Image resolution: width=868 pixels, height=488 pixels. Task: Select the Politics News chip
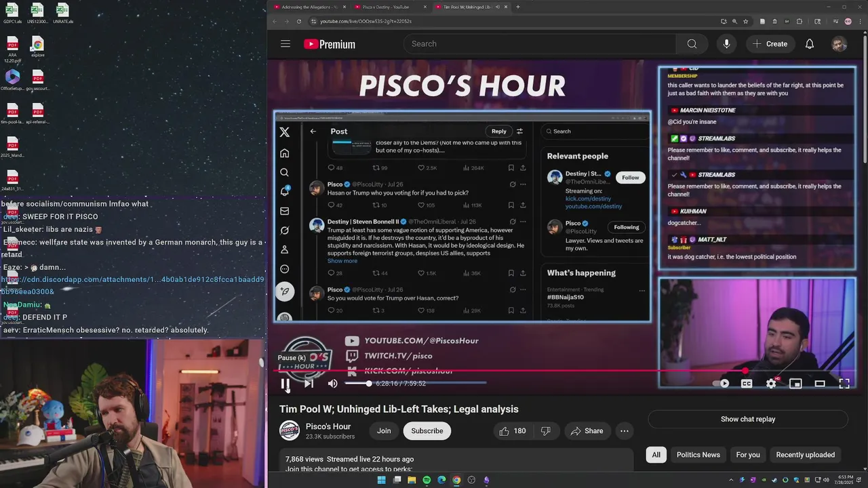pyautogui.click(x=698, y=455)
